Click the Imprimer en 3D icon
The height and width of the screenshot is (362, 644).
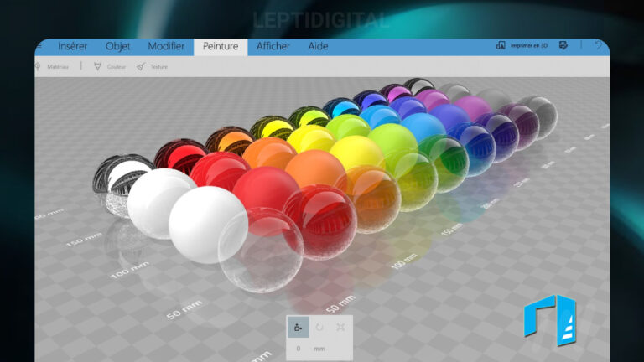[x=501, y=45]
